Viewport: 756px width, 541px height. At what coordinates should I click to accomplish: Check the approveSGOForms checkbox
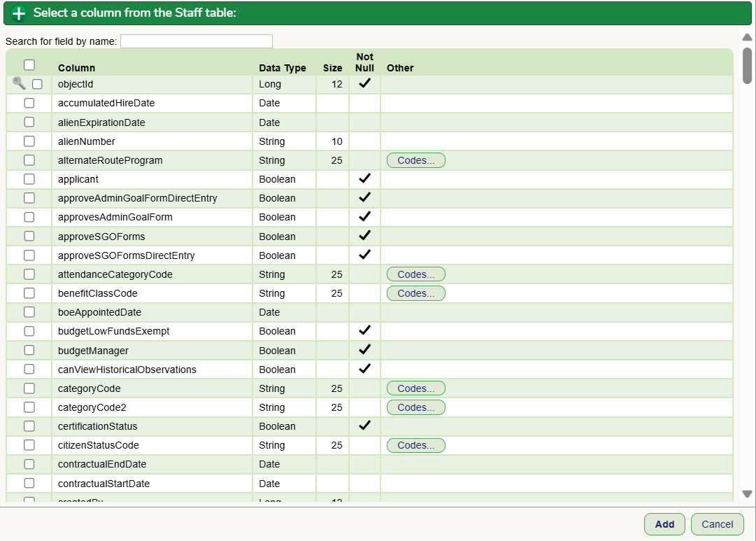pyautogui.click(x=29, y=236)
